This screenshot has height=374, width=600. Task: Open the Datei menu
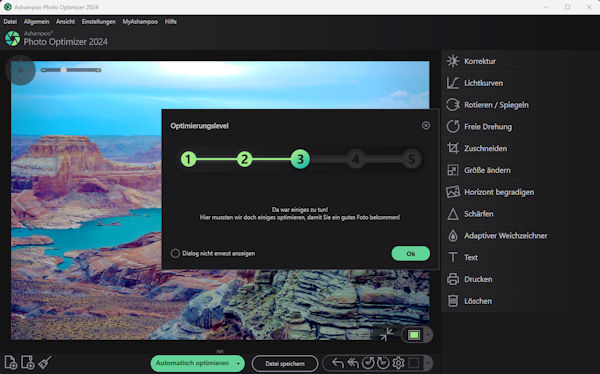pyautogui.click(x=10, y=22)
